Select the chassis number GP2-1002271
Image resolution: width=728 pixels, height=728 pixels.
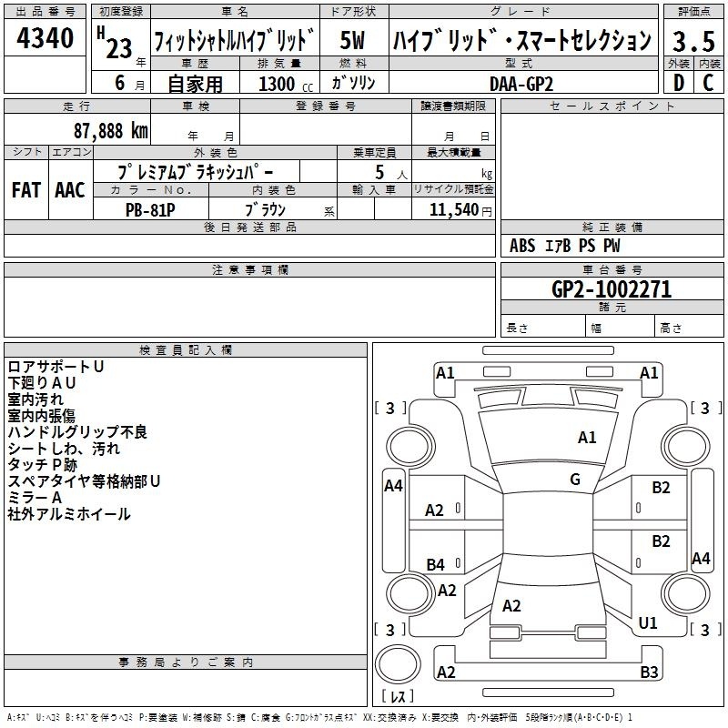coord(612,289)
